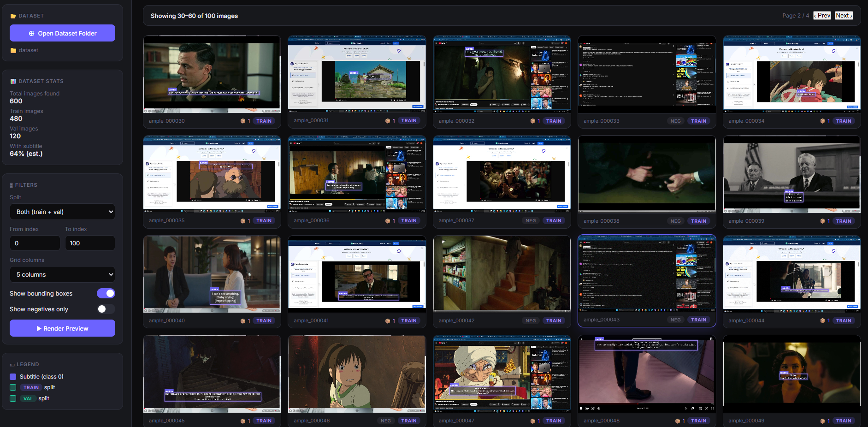Click the Subtitle class 0 legend swatch
This screenshot has height=427, width=868.
point(13,377)
